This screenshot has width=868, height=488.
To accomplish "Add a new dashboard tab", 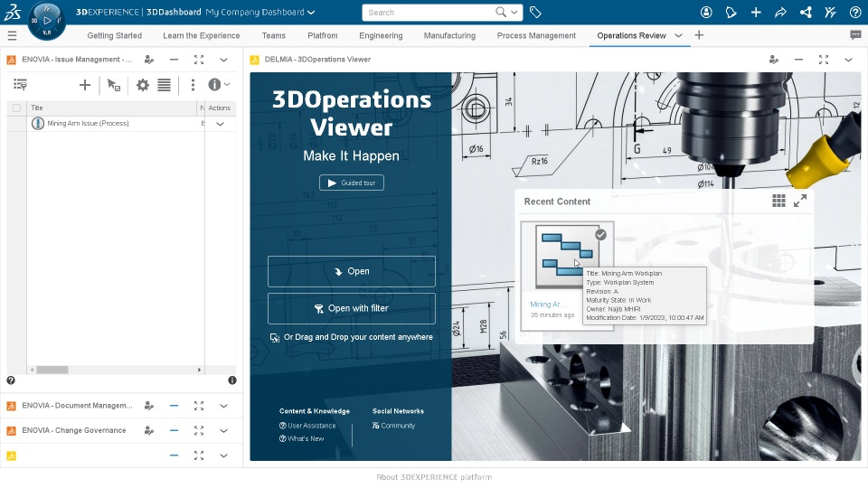I will (699, 35).
